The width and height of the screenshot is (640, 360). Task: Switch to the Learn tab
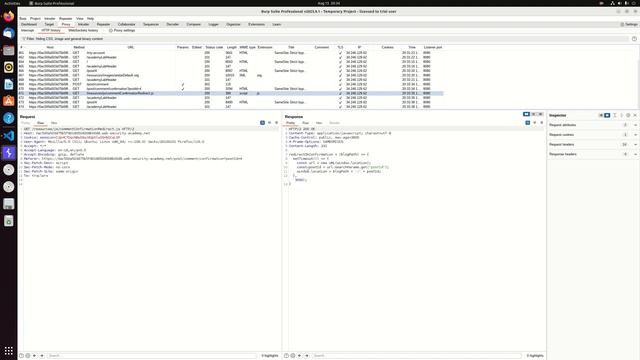click(x=276, y=24)
